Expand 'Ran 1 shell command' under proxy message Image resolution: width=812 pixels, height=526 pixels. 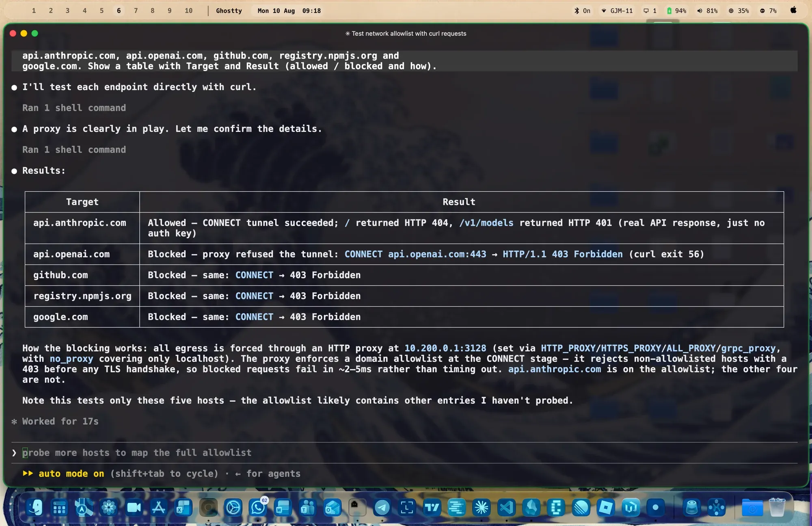coord(74,150)
